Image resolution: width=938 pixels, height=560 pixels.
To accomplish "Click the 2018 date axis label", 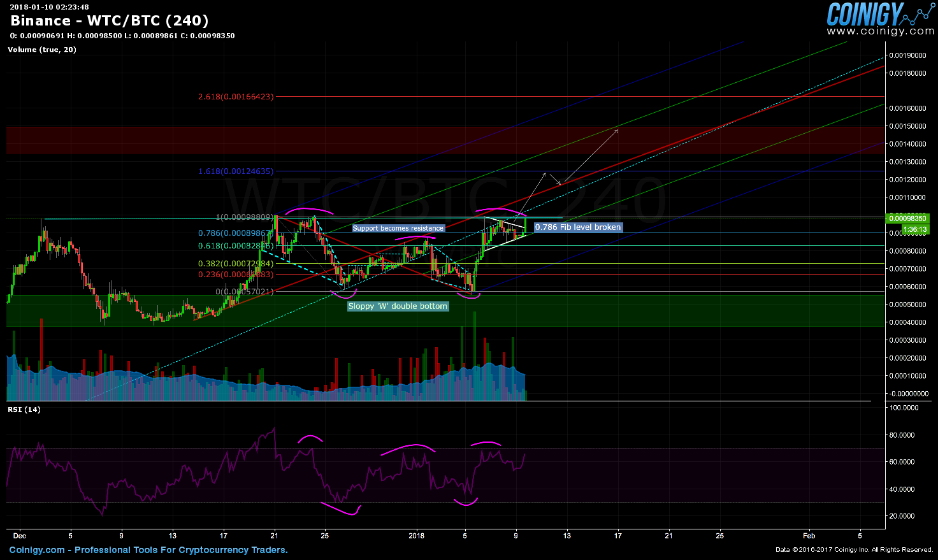I will coord(417,536).
